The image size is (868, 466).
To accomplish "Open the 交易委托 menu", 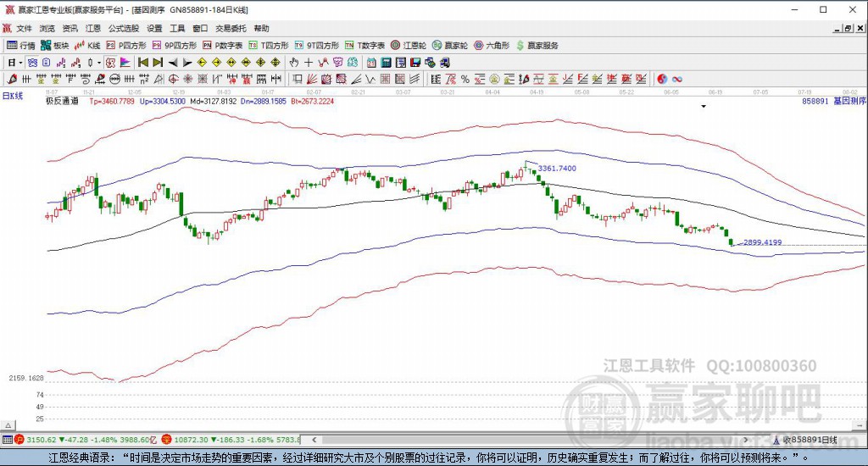I will pyautogui.click(x=231, y=28).
